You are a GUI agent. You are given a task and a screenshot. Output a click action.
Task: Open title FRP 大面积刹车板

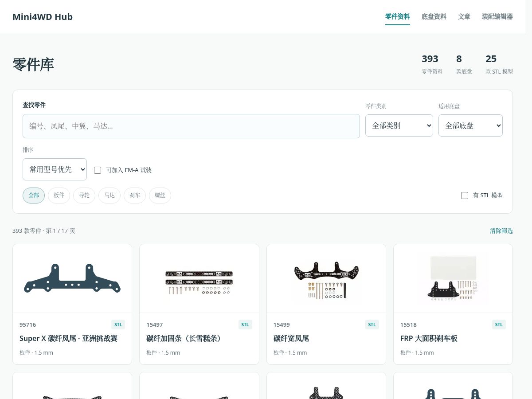tap(429, 339)
